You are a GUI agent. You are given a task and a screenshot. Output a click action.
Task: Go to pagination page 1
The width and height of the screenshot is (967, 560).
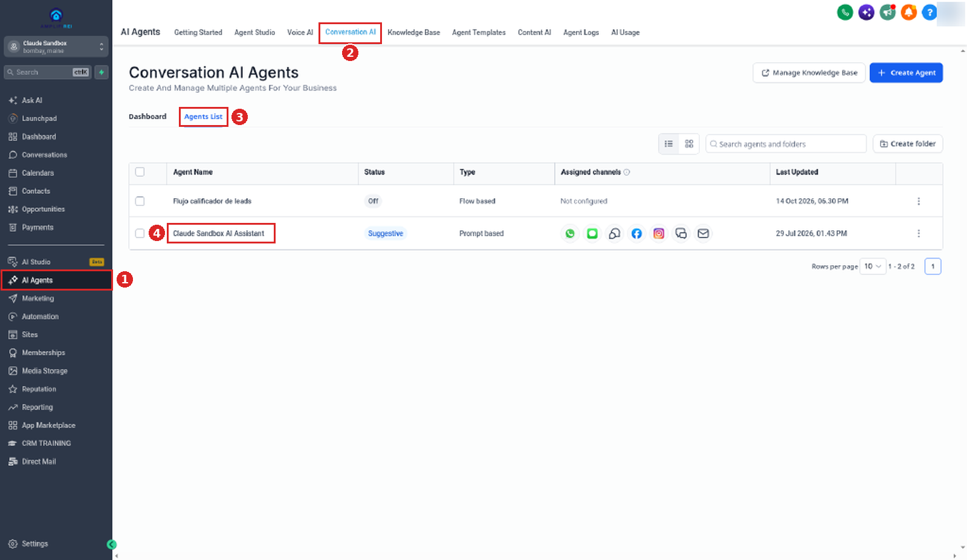point(933,266)
